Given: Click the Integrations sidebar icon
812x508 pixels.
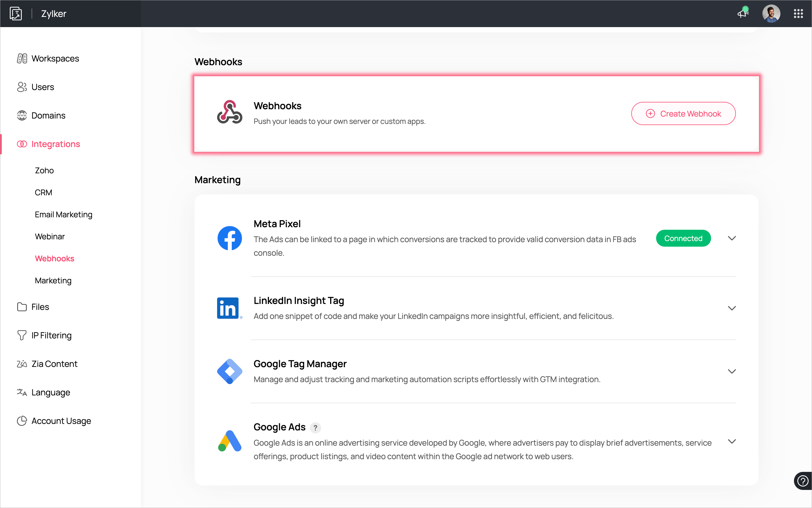Looking at the screenshot, I should (x=22, y=144).
